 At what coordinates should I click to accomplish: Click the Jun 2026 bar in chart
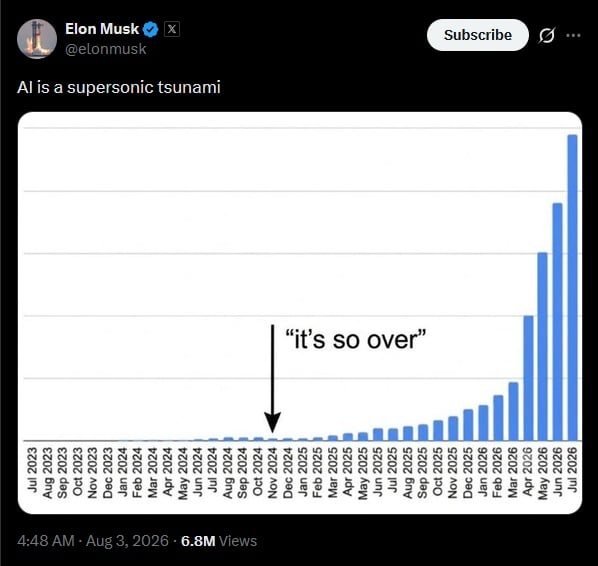558,322
